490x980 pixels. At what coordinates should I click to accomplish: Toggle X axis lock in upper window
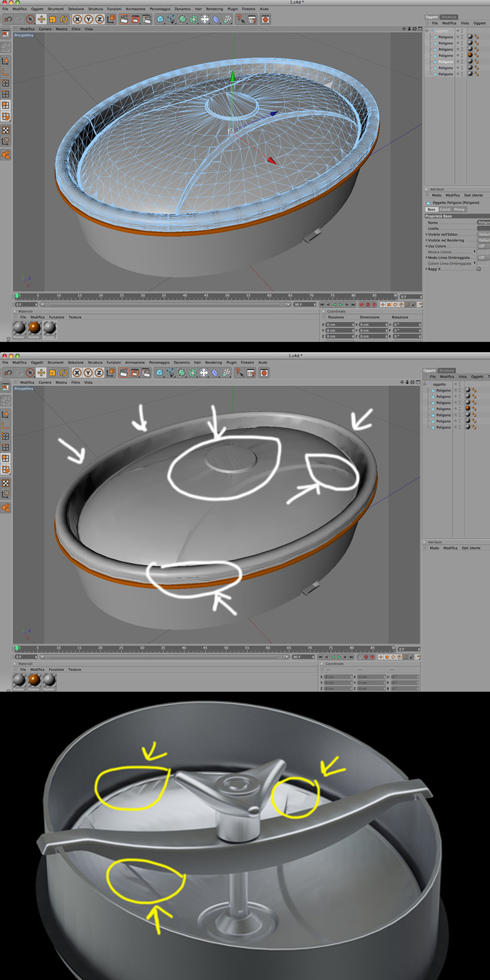pos(77,19)
